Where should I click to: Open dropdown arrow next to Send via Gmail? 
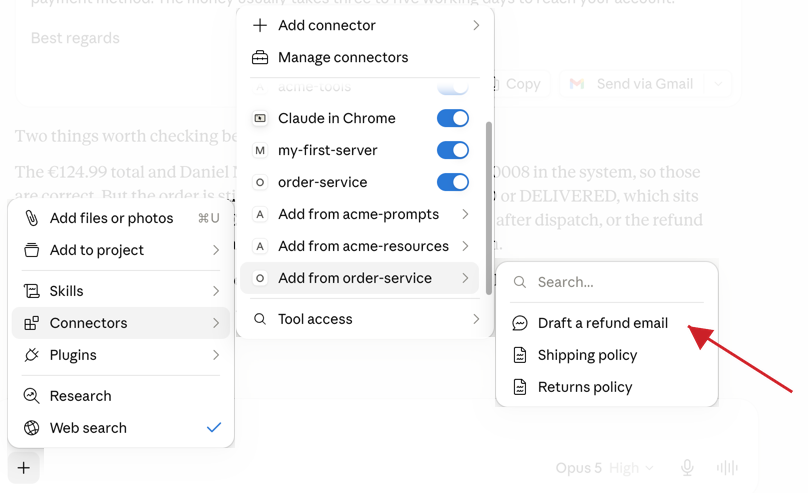click(718, 84)
